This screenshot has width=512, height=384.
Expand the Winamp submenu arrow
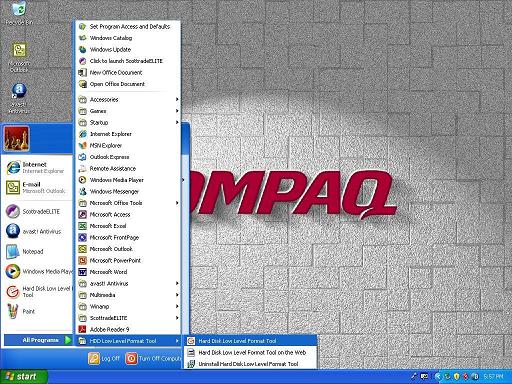pyautogui.click(x=177, y=306)
